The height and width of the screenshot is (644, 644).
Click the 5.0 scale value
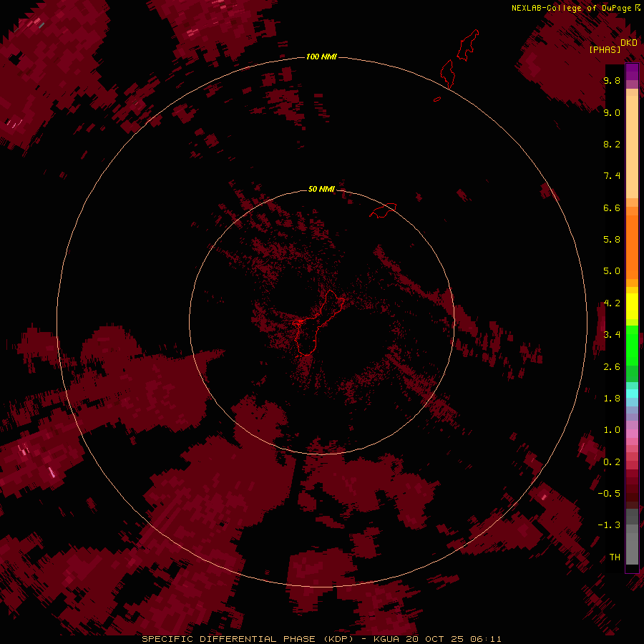[612, 271]
